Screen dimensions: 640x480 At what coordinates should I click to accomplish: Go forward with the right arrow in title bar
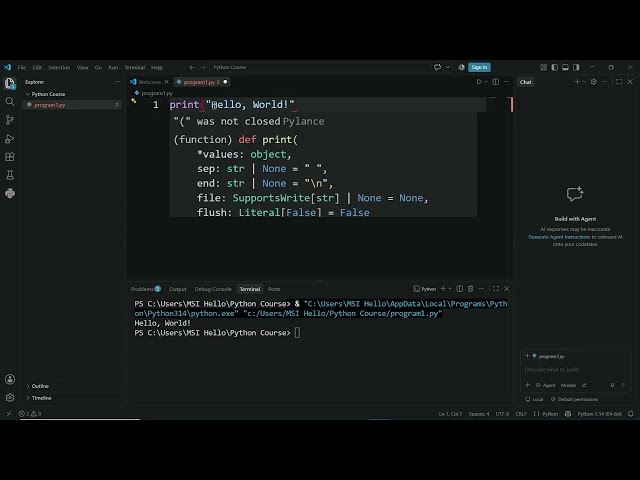(203, 67)
